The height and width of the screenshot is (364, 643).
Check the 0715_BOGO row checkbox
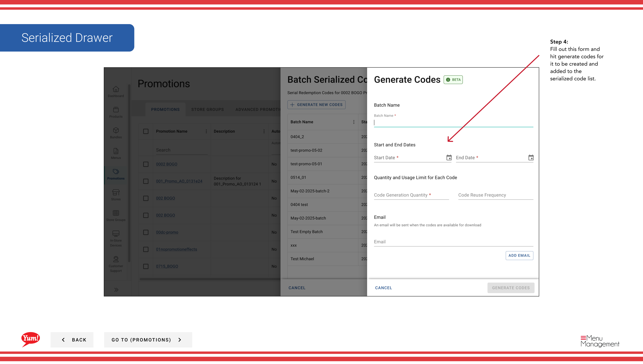pyautogui.click(x=146, y=266)
